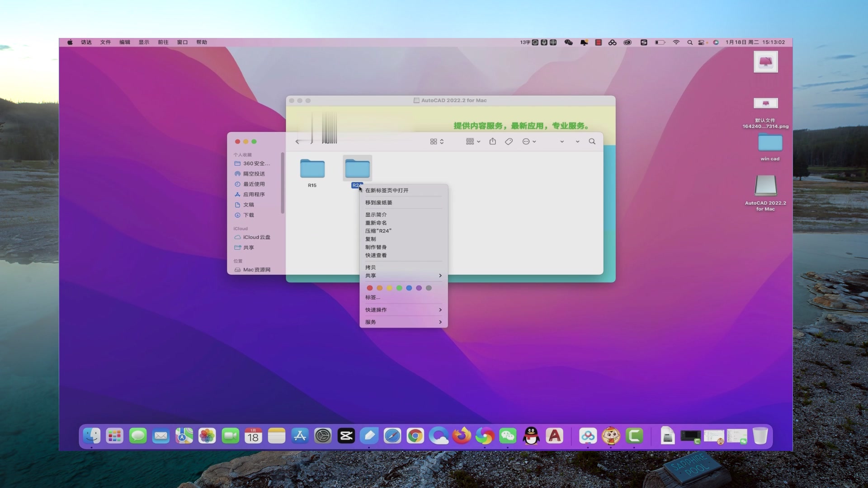Choose 制作替身 in the context menu
This screenshot has height=488, width=868.
403,247
